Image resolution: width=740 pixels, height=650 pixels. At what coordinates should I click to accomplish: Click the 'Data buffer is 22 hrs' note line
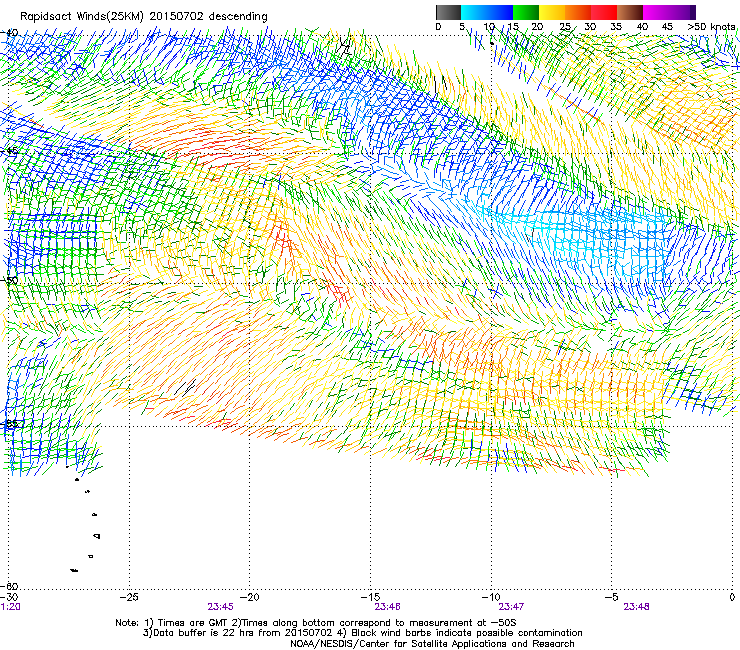click(x=362, y=633)
